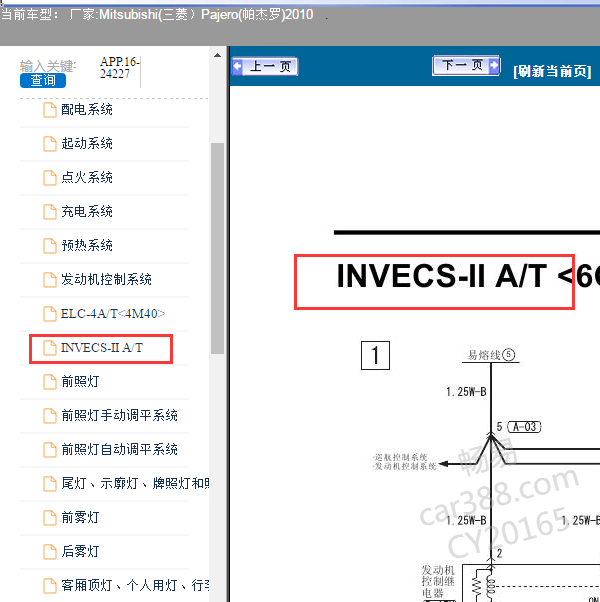This screenshot has width=600, height=602.
Task: Open 充电系统 entry
Action: click(87, 212)
